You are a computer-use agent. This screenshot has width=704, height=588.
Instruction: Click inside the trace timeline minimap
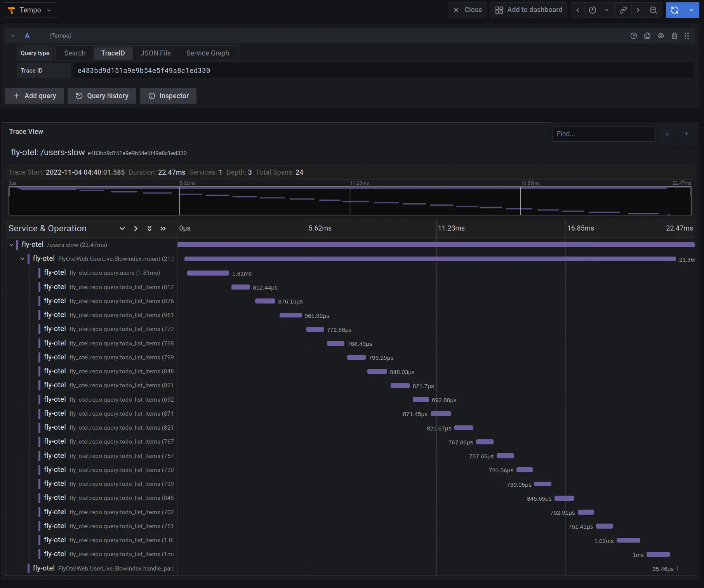(349, 201)
